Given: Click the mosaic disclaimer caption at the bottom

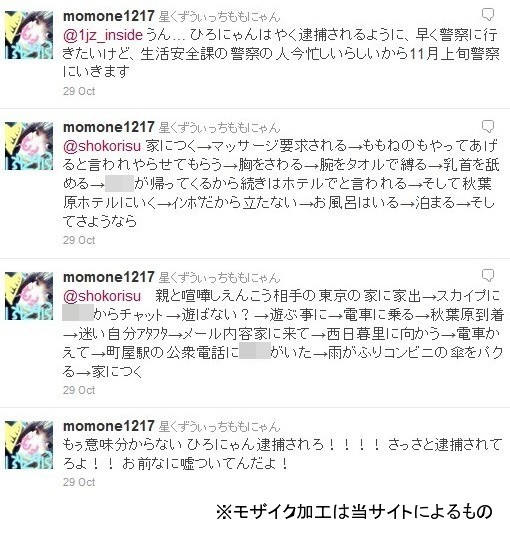Looking at the screenshot, I should (x=354, y=512).
